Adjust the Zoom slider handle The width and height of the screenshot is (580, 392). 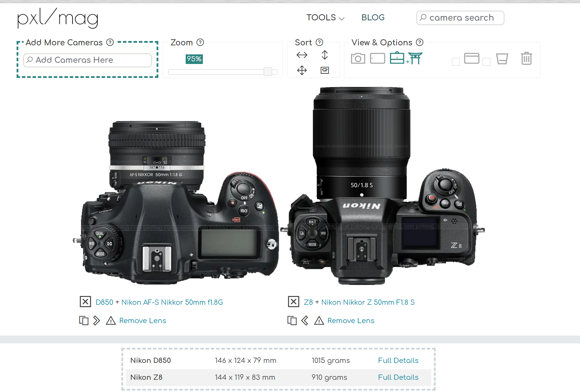(x=268, y=72)
